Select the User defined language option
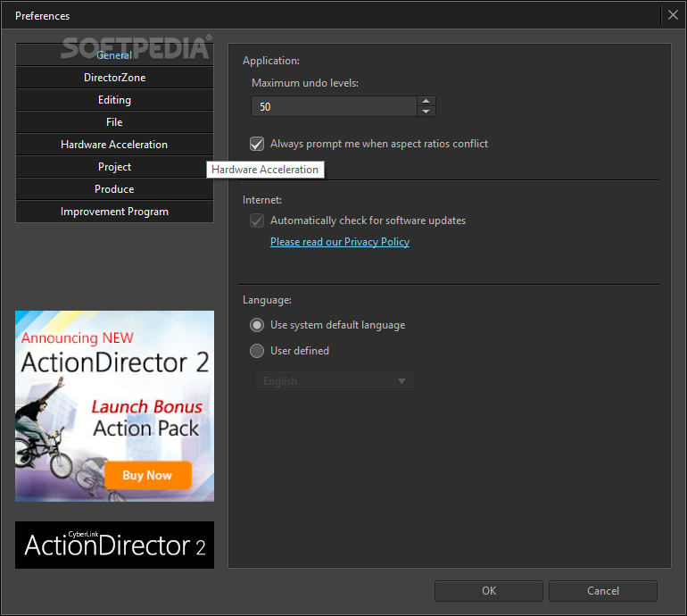687x616 pixels. [x=257, y=351]
